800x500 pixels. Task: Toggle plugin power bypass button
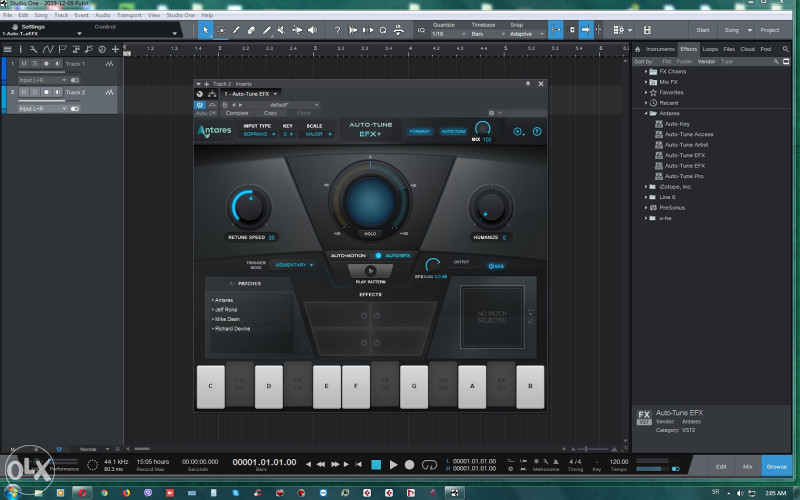199,105
